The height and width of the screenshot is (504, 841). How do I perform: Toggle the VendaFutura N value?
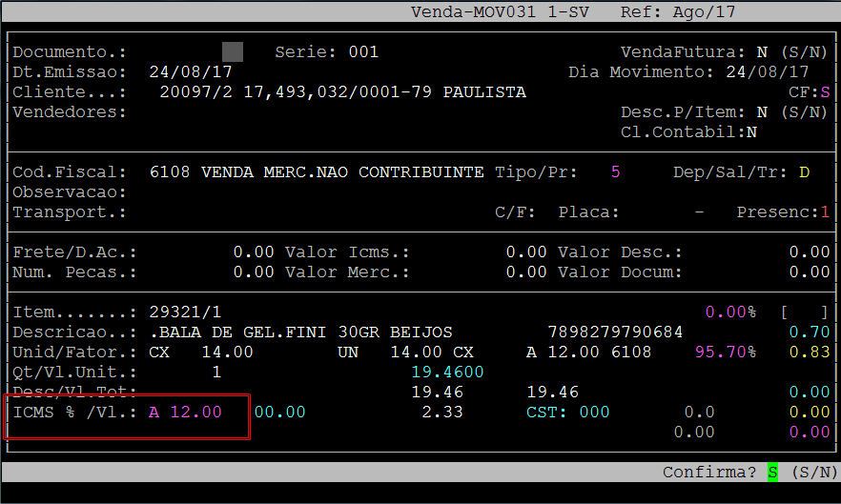pos(762,51)
